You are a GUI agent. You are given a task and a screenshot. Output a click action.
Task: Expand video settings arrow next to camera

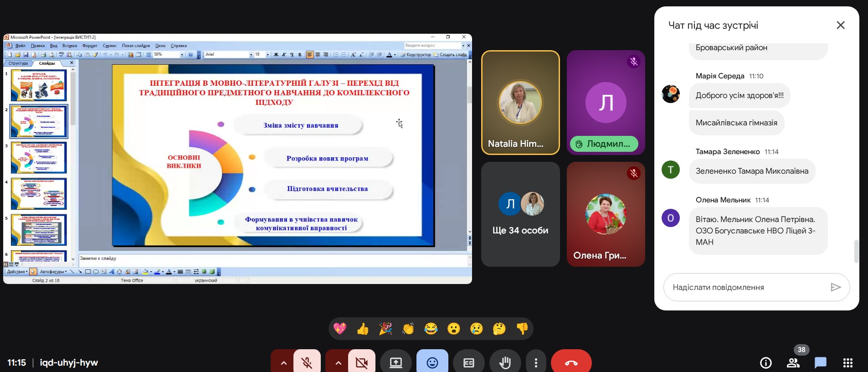pos(338,362)
